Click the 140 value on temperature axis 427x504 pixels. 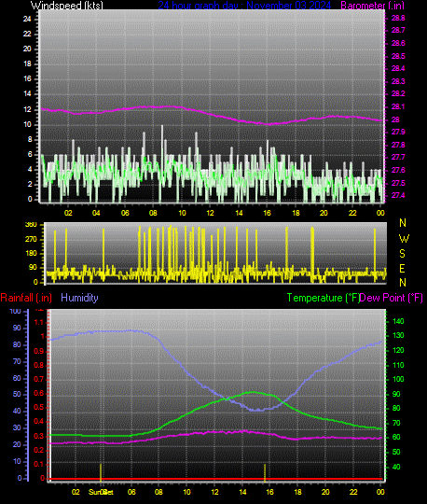click(398, 321)
